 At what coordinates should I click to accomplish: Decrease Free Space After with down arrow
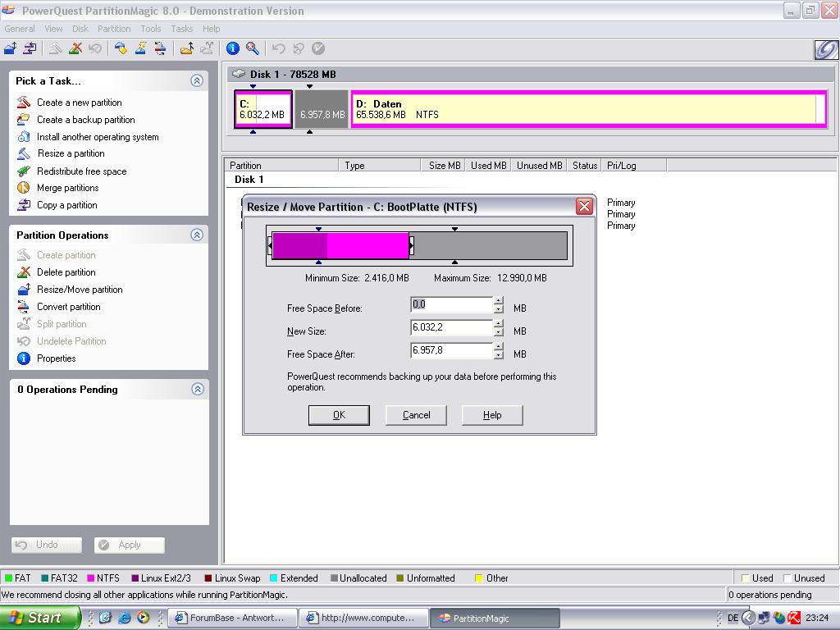click(x=499, y=355)
